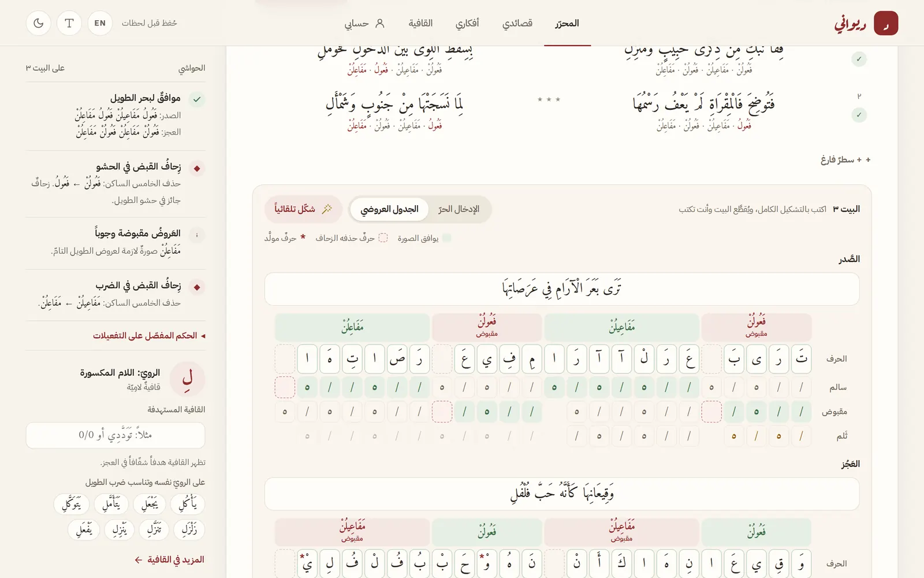Choose rhyme suggestion يَفْعَلِ

click(x=84, y=529)
